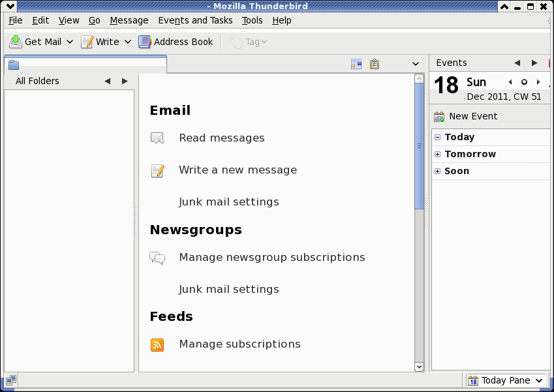Expand the Tomorrow events section
The width and height of the screenshot is (554, 392).
(x=437, y=154)
